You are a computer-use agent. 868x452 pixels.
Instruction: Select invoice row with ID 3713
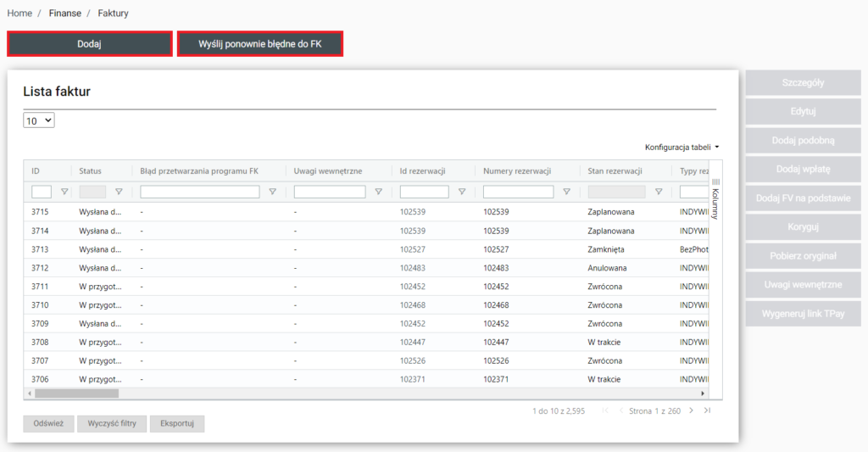pyautogui.click(x=41, y=249)
